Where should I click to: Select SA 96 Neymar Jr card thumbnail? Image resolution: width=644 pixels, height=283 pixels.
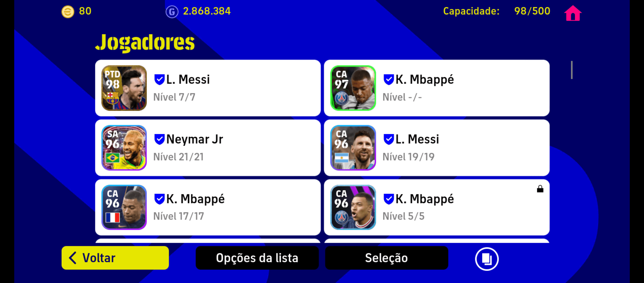point(124,148)
